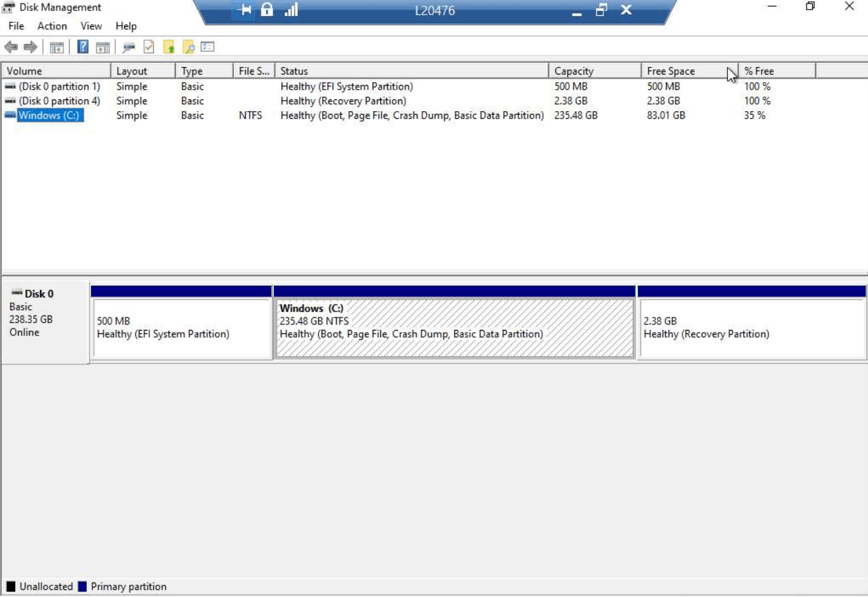Open Help via blue question mark icon
Screen dimensions: 868x597
coord(83,47)
